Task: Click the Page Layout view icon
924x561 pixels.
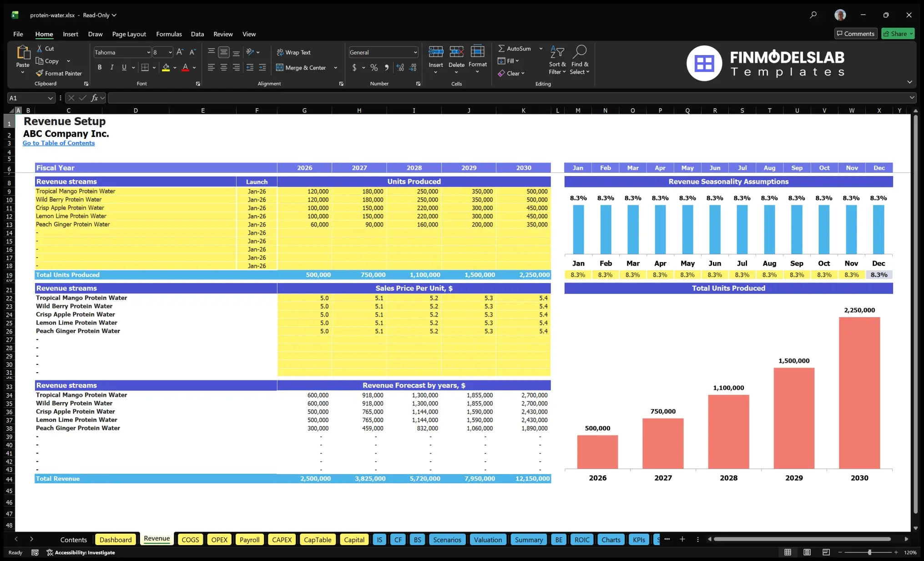Action: pos(807,552)
